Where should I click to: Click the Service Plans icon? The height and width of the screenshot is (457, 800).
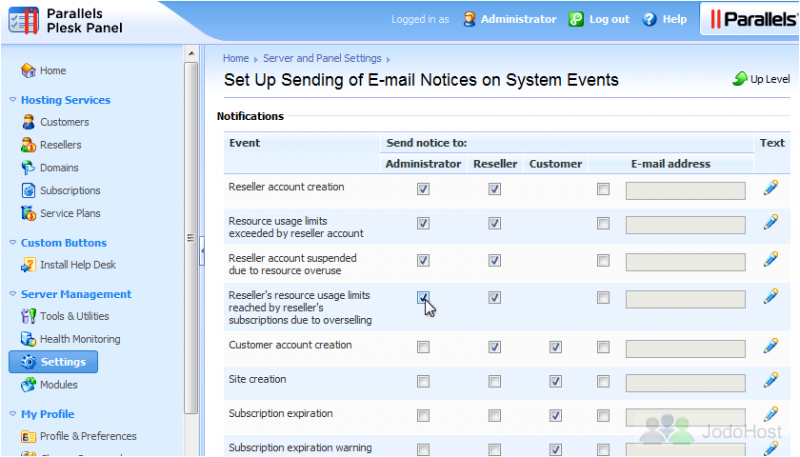pos(29,213)
